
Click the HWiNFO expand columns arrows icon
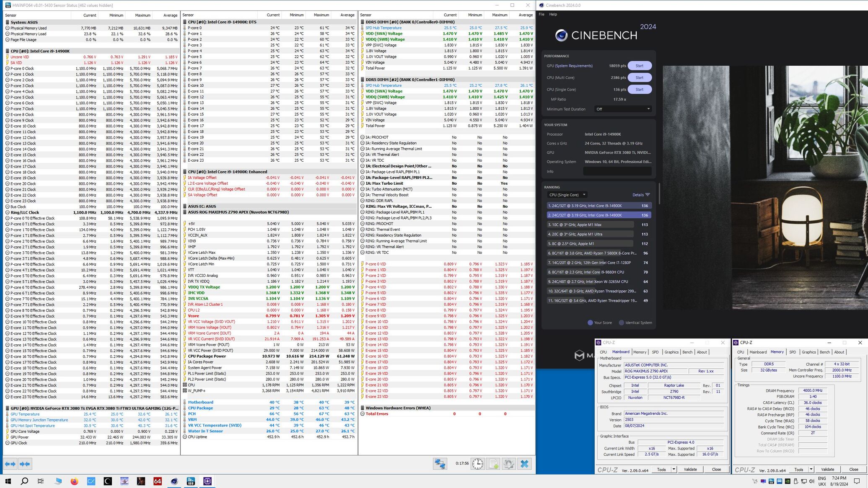[10, 464]
